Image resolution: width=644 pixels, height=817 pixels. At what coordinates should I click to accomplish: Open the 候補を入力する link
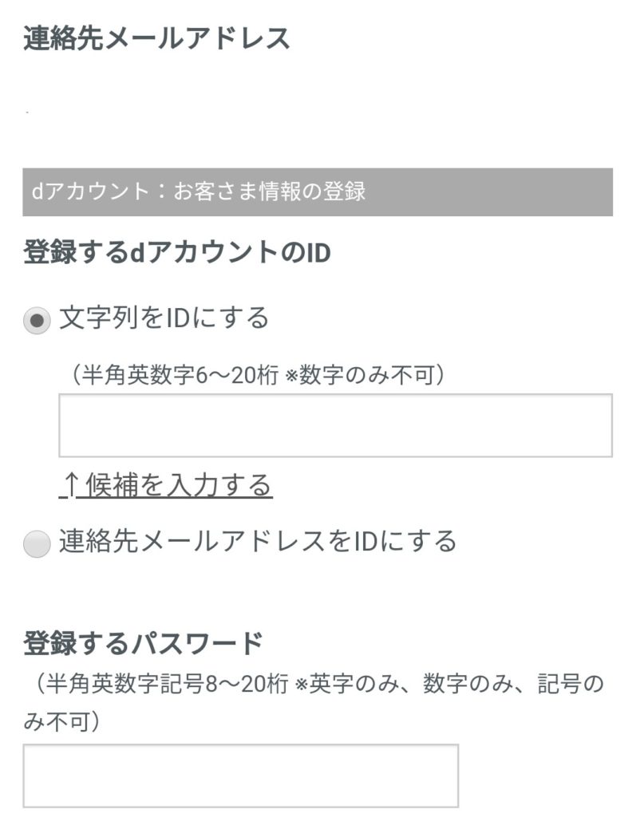coord(179,485)
